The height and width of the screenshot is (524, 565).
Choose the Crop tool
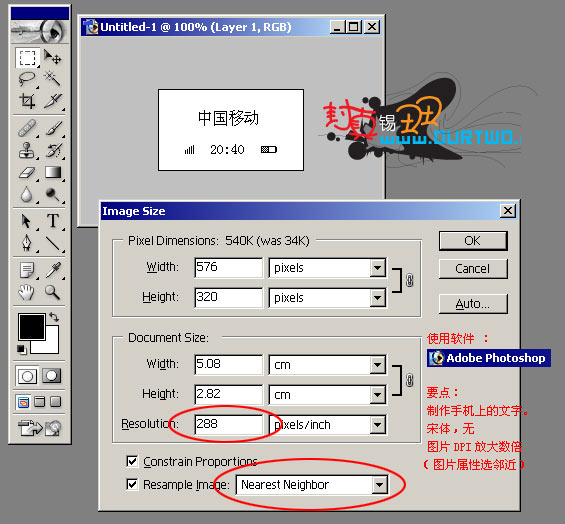(x=27, y=101)
